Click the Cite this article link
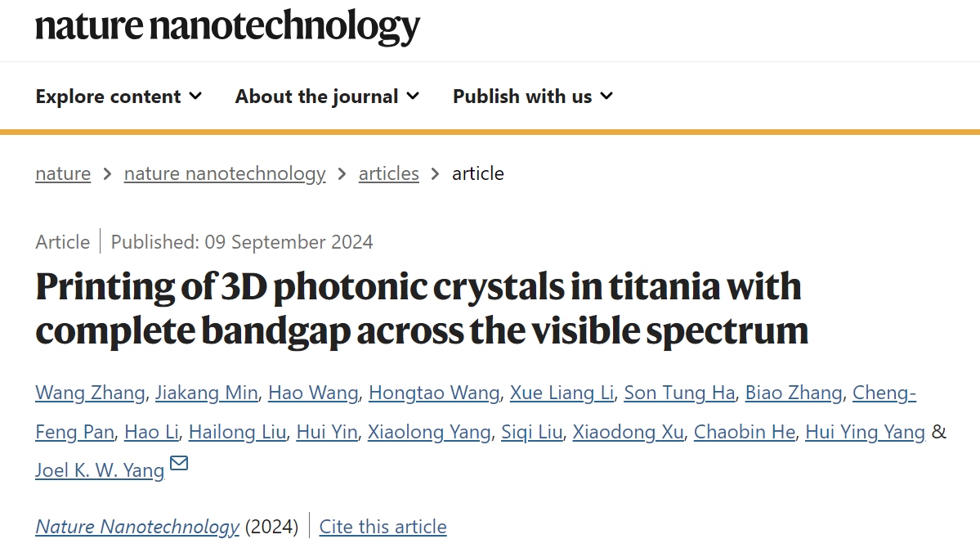 [383, 527]
